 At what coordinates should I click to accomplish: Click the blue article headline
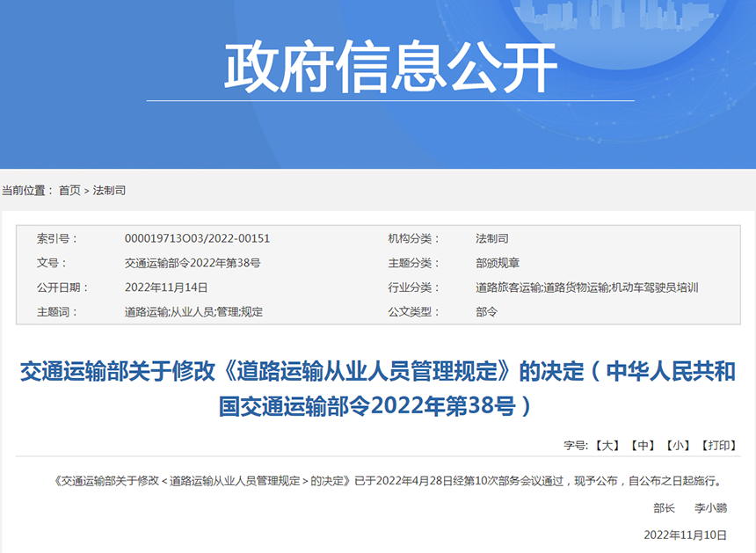click(x=378, y=389)
